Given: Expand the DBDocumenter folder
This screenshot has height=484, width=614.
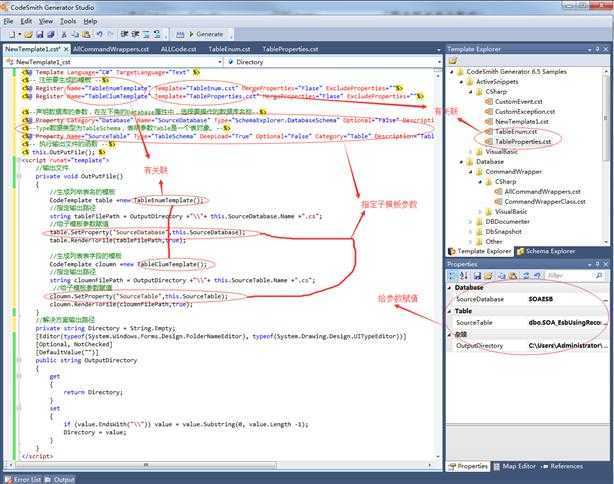Looking at the screenshot, I should coord(471,222).
